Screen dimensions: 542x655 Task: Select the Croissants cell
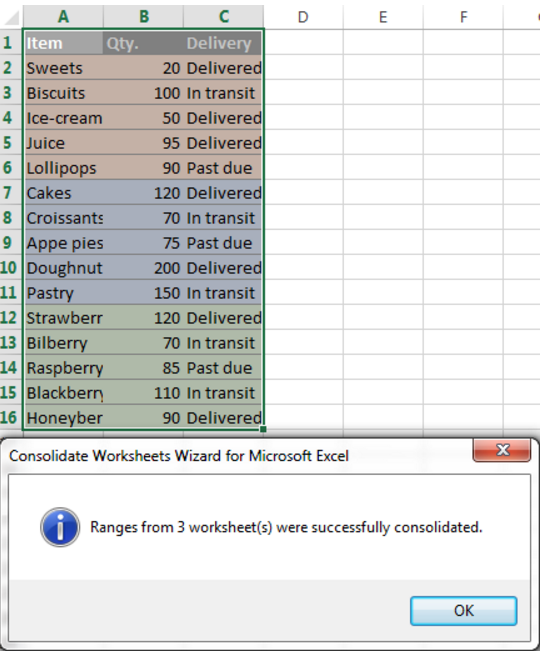63,218
